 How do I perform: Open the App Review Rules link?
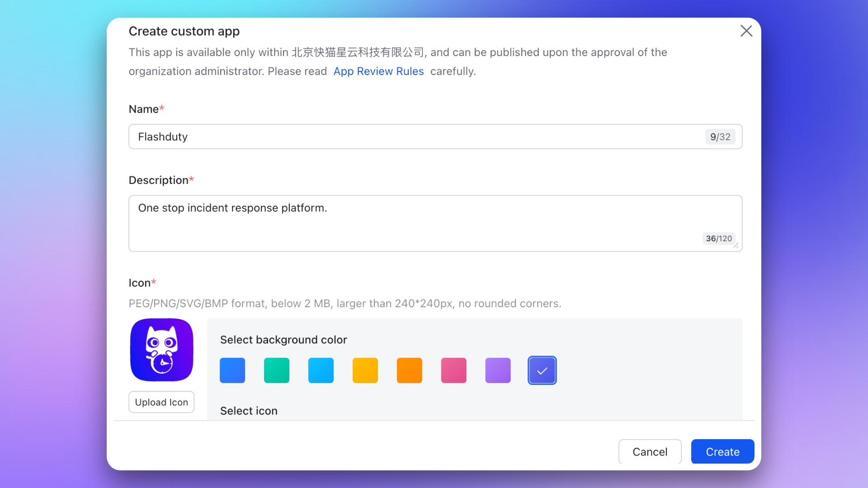[378, 71]
